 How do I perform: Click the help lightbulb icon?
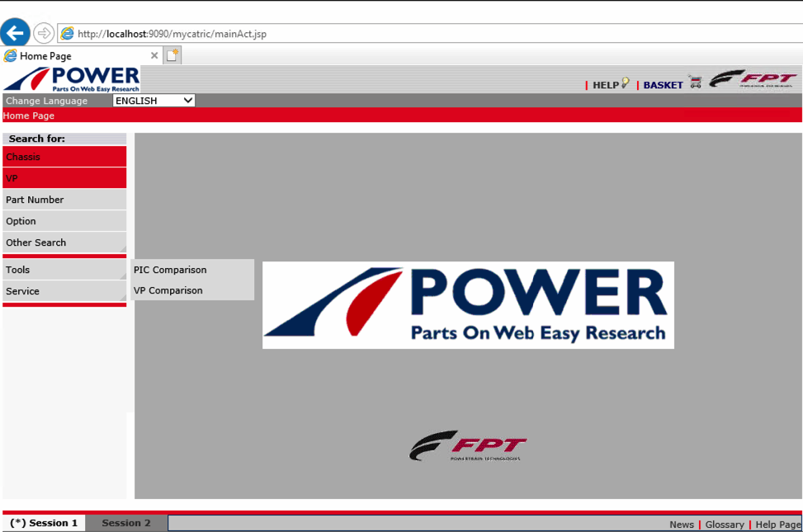[626, 83]
